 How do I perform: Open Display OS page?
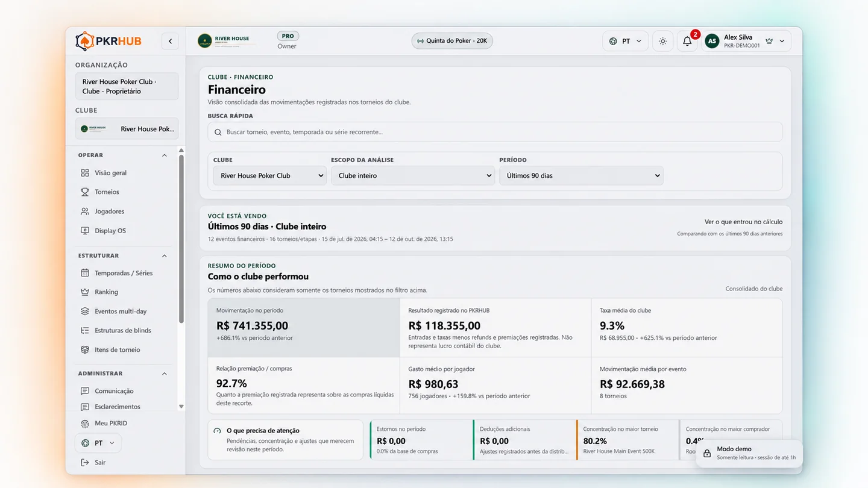[110, 231]
